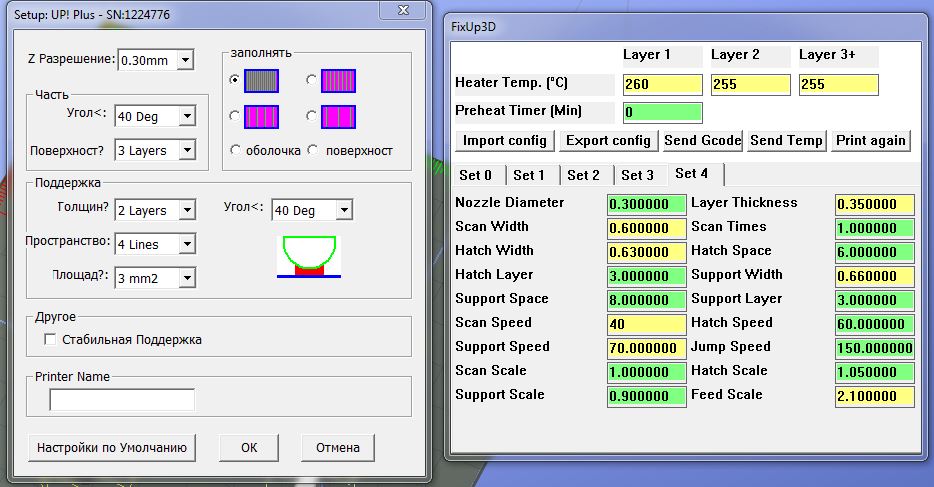Click the Hatch Width value field
This screenshot has width=934, height=487.
[x=647, y=252]
